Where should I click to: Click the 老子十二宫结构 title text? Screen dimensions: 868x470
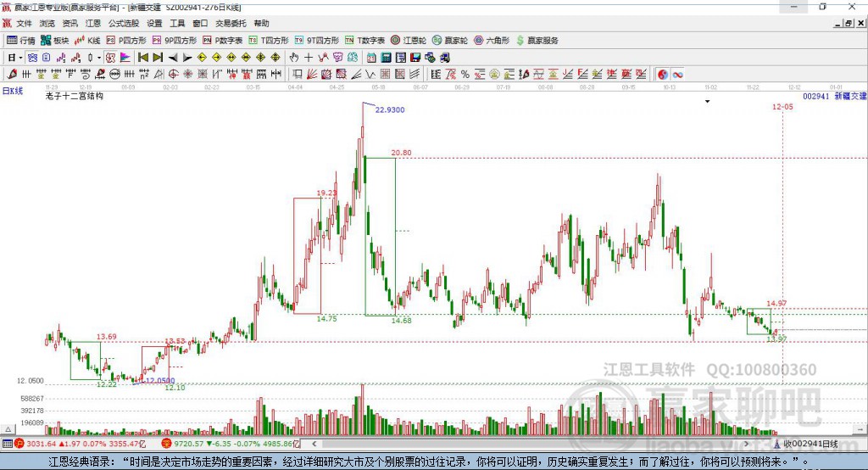click(x=75, y=96)
